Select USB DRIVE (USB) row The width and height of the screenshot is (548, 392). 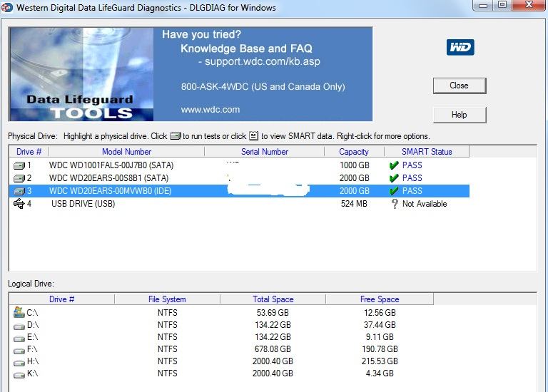pos(240,204)
